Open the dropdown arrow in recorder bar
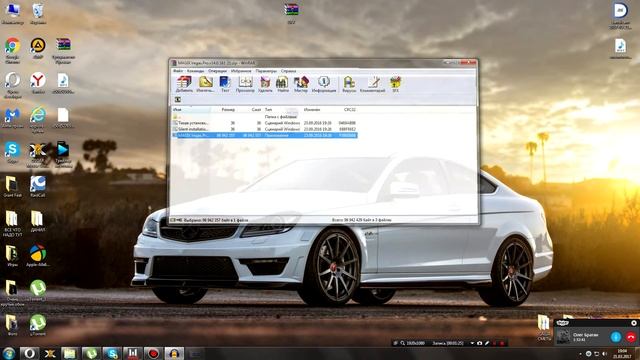 (x=472, y=343)
